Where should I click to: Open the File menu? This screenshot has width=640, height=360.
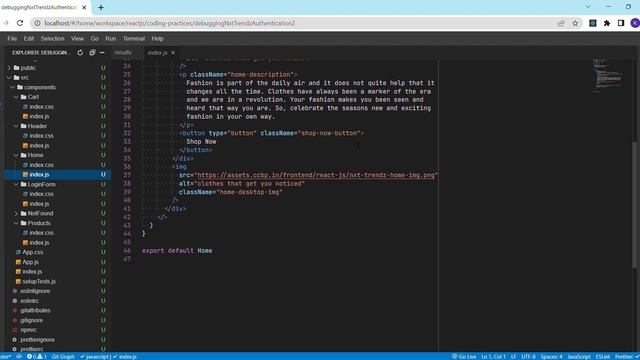click(x=12, y=38)
